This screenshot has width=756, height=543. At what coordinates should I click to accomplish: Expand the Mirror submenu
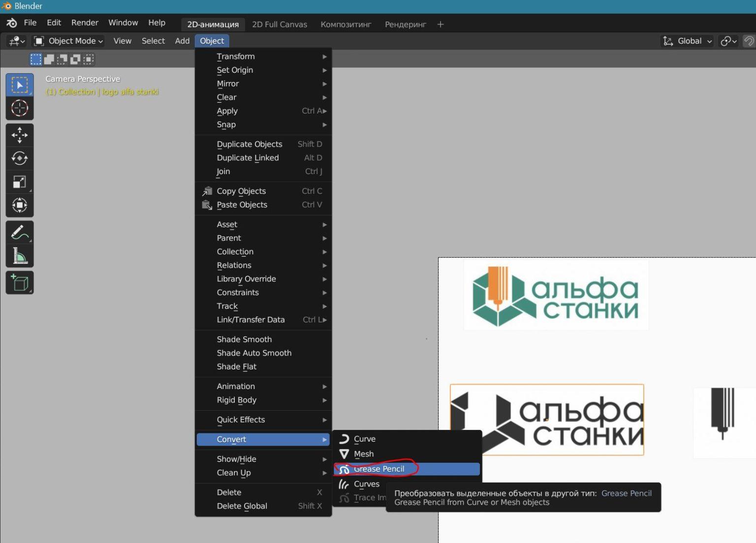pos(263,84)
